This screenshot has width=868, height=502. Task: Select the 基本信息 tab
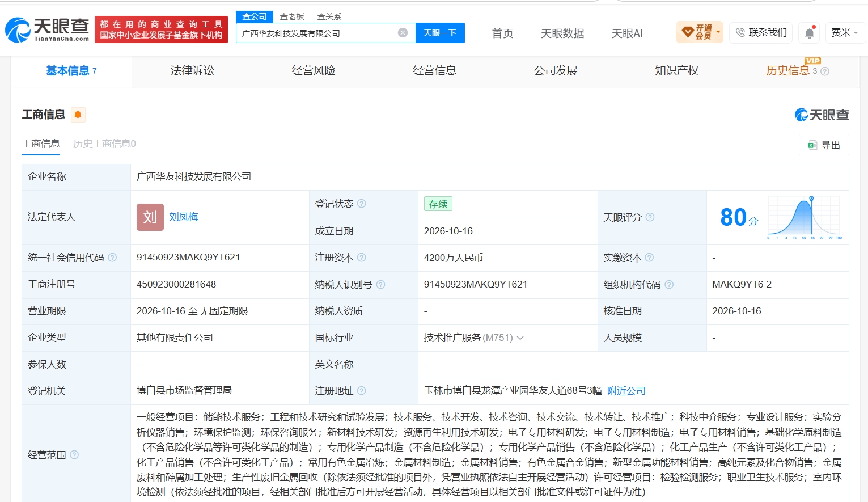click(71, 71)
